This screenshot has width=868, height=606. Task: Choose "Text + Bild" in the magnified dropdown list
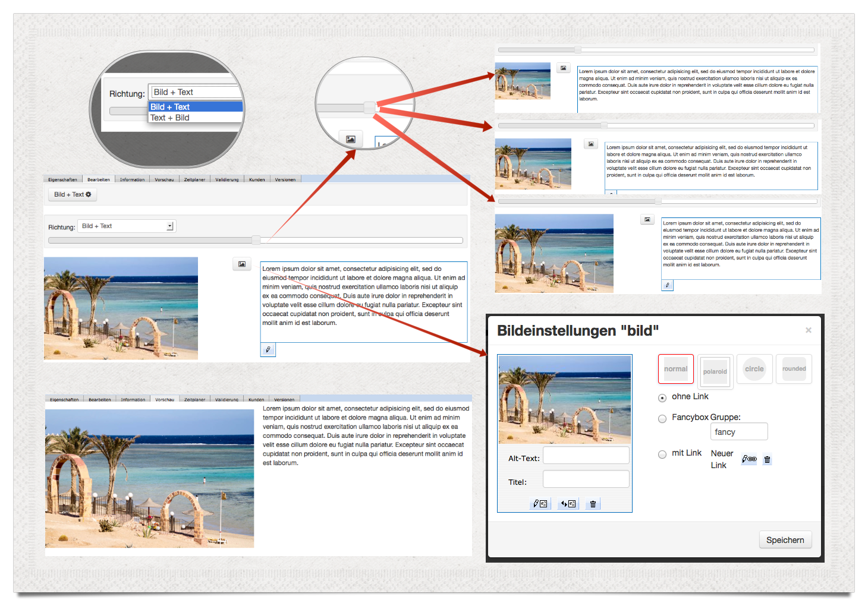170,118
